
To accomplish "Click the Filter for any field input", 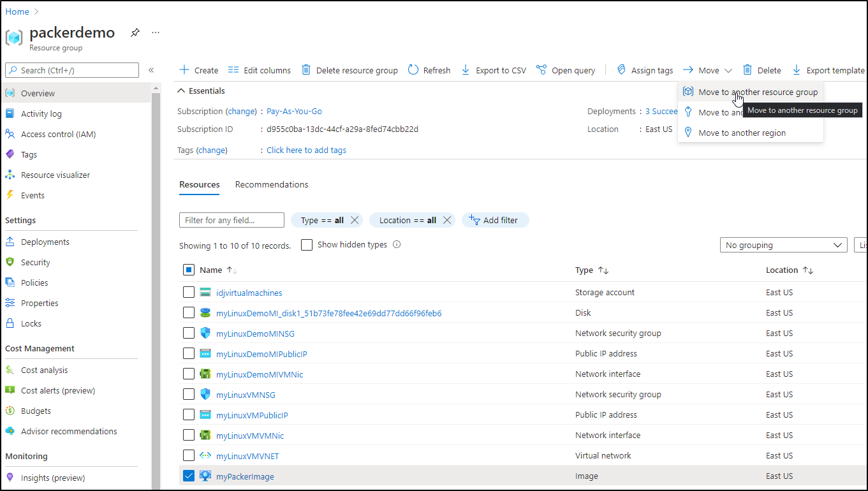I will 232,220.
